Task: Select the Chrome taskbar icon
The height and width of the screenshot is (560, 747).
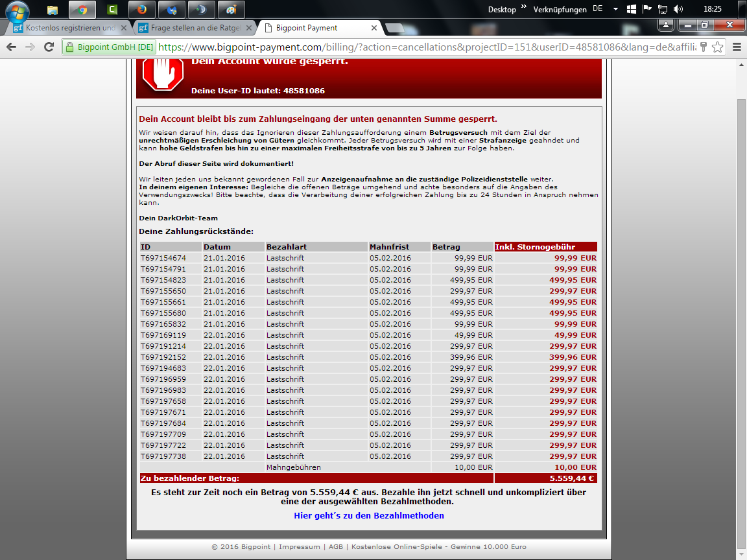Action: point(82,10)
